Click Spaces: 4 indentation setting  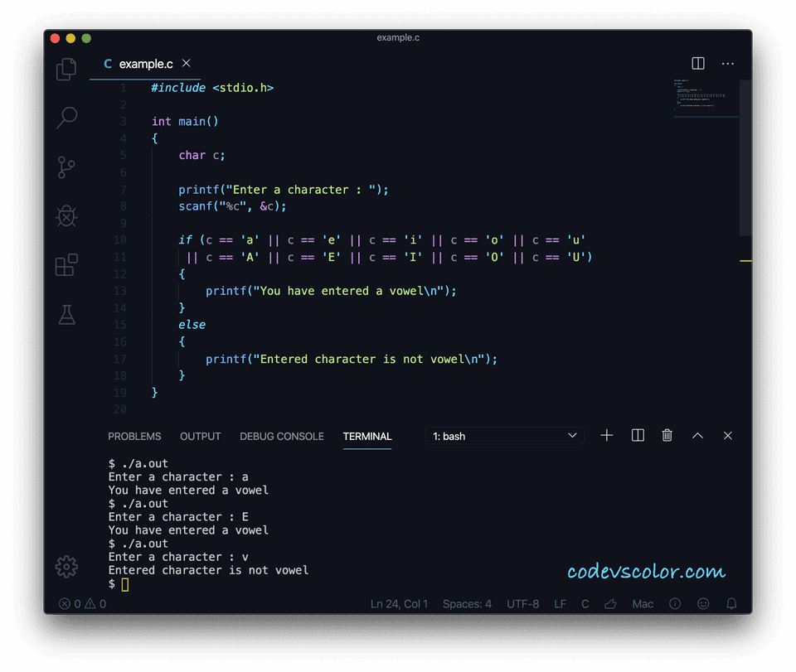(x=467, y=604)
